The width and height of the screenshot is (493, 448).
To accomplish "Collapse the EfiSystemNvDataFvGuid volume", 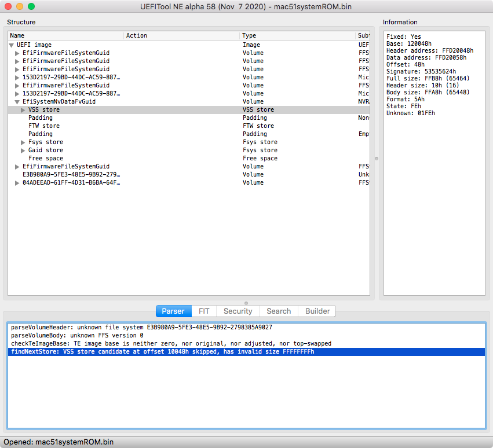I will coord(17,102).
